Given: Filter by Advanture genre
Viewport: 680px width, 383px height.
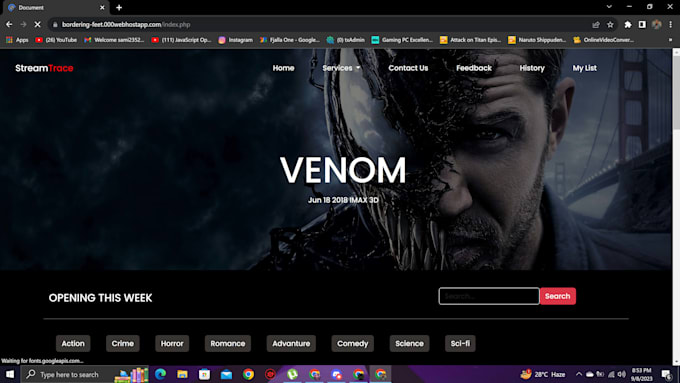Looking at the screenshot, I should [x=291, y=344].
